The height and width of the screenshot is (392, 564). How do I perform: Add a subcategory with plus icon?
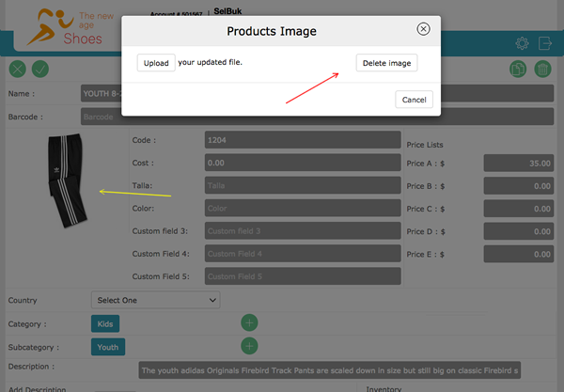tap(249, 346)
